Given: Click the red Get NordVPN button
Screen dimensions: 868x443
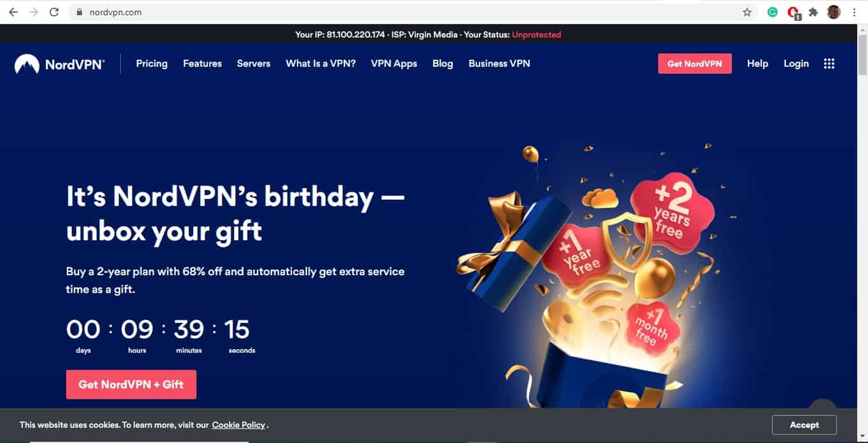Looking at the screenshot, I should click(695, 64).
